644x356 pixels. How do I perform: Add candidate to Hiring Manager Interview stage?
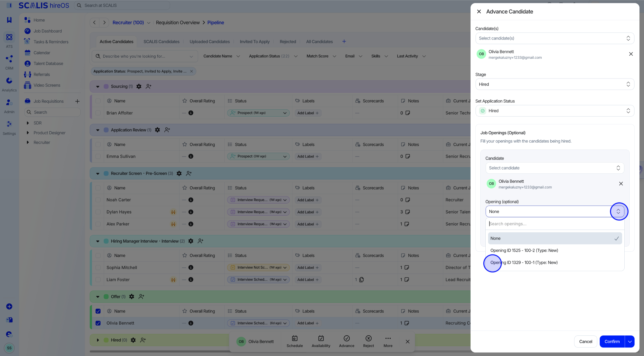point(200,241)
